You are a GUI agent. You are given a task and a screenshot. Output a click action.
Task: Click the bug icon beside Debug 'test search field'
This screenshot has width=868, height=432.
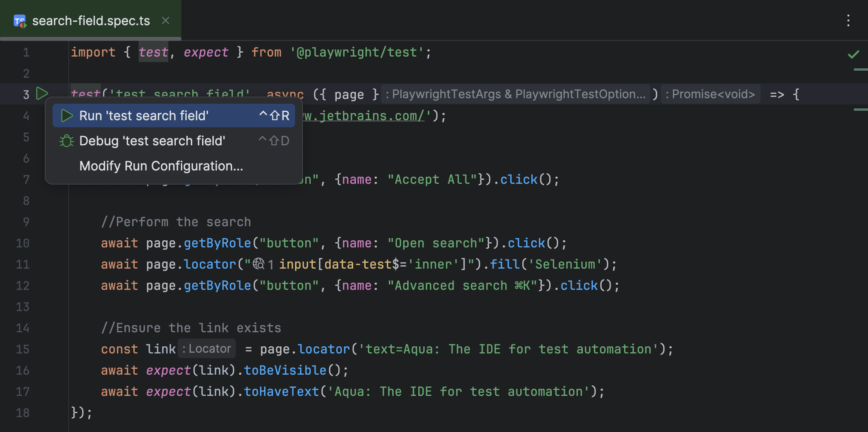(x=66, y=141)
